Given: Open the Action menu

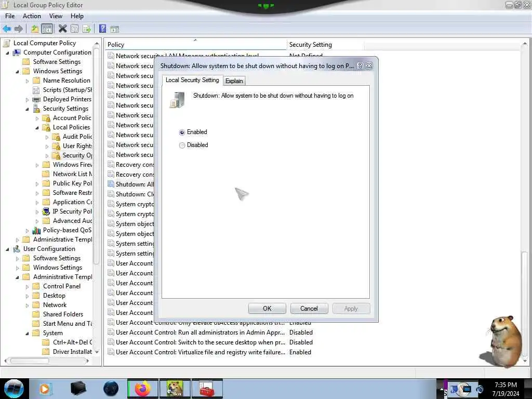Looking at the screenshot, I should [32, 16].
